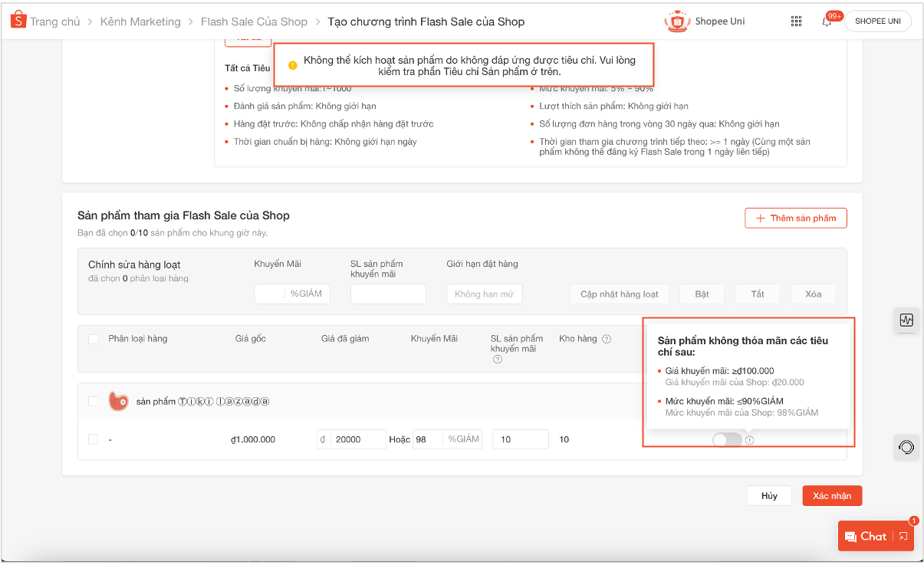Navigate to Kênh Marketing breadcrumb

[x=140, y=21]
